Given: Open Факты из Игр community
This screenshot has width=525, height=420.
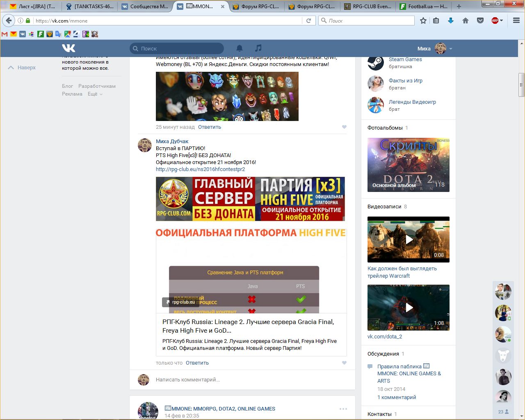Looking at the screenshot, I should pyautogui.click(x=406, y=80).
